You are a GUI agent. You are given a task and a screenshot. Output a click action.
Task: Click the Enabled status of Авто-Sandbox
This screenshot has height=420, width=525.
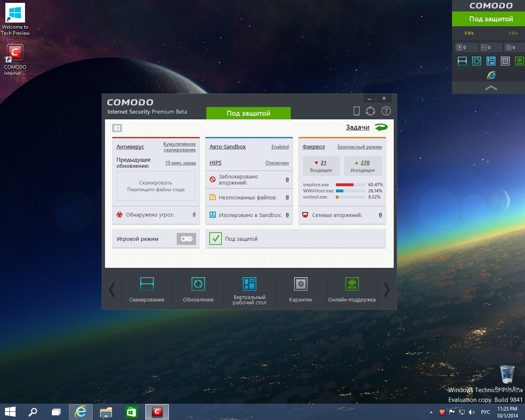[x=280, y=147]
